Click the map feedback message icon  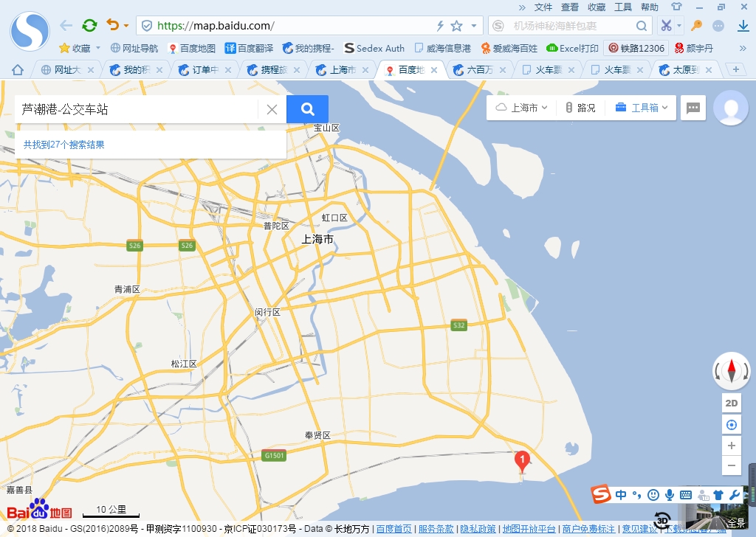pyautogui.click(x=693, y=108)
